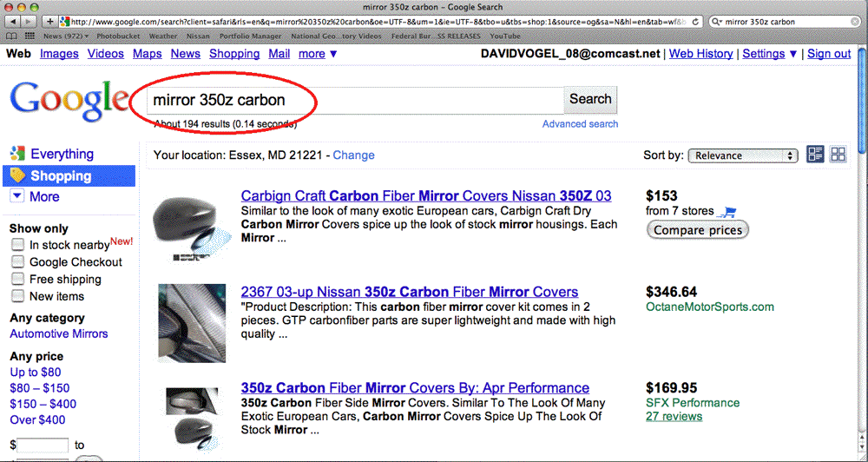The image size is (868, 462).
Task: Open the Sort by Relevance dropdown
Action: pyautogui.click(x=743, y=155)
